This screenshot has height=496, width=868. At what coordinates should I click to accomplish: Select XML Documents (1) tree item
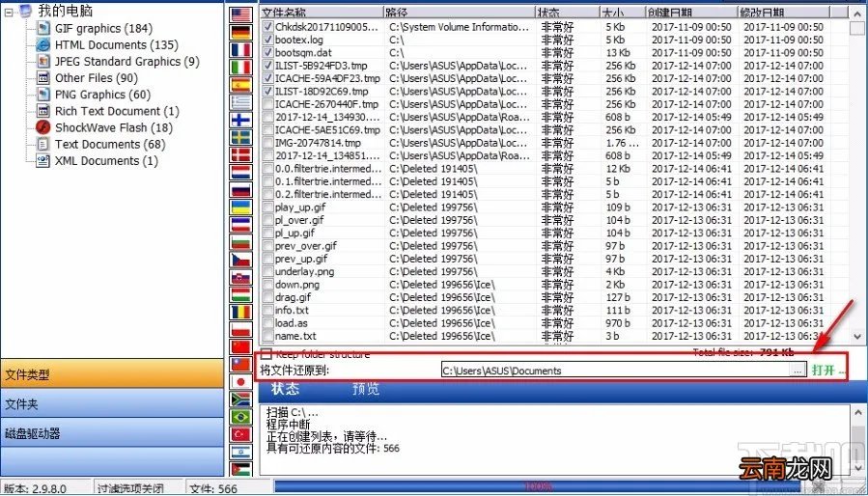point(106,161)
